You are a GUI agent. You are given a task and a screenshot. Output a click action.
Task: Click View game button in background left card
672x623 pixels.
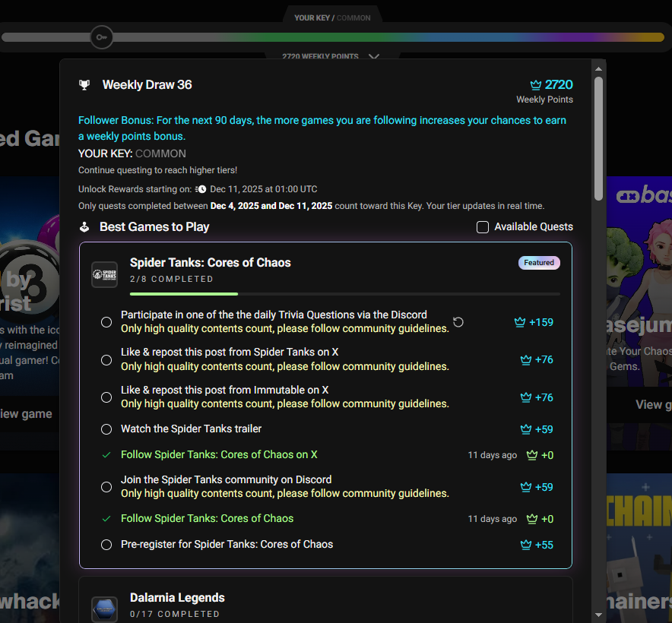point(26,414)
